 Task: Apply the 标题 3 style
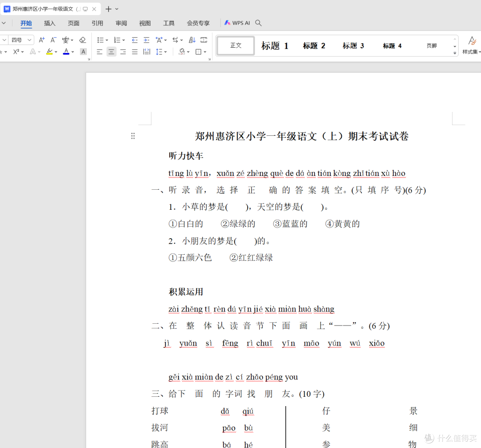353,46
